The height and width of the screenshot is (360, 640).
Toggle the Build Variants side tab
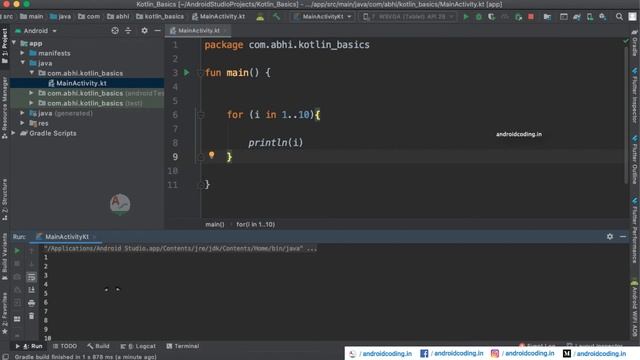pyautogui.click(x=4, y=257)
